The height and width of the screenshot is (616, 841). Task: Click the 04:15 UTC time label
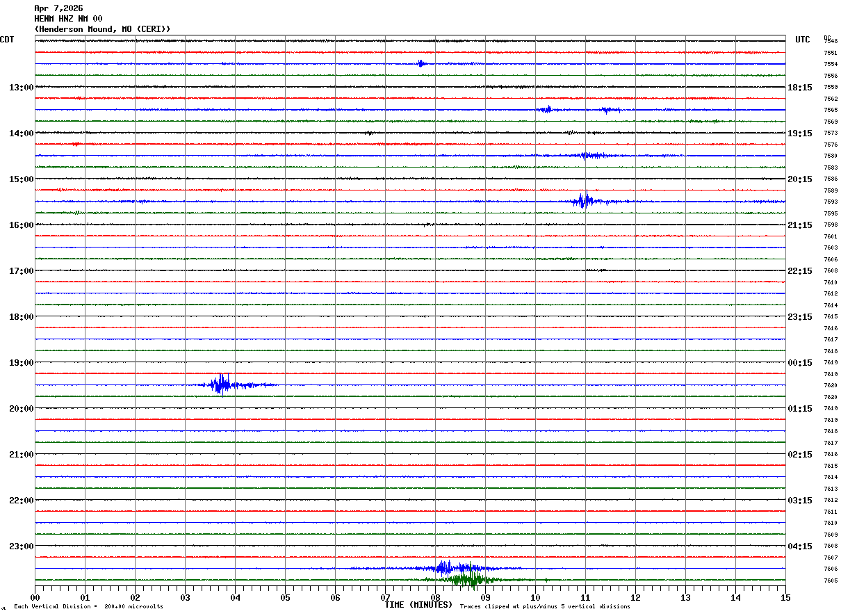coord(800,546)
